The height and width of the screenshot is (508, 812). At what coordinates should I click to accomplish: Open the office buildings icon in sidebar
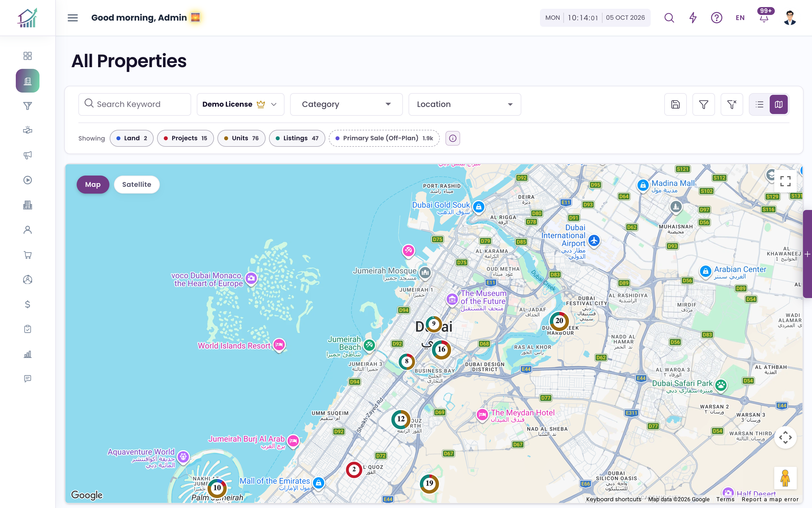point(28,205)
